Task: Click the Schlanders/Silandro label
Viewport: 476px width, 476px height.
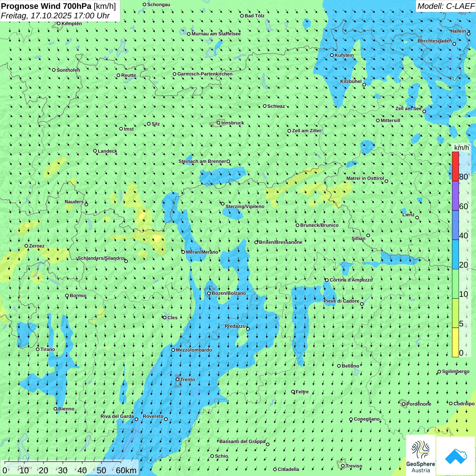Action: coord(101,258)
